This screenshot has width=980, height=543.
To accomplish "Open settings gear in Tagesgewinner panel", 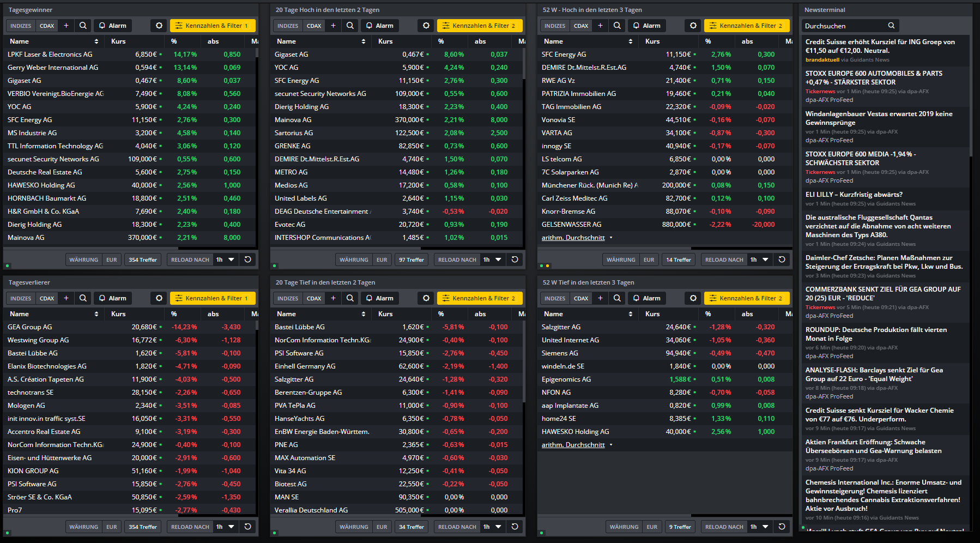I will (159, 26).
